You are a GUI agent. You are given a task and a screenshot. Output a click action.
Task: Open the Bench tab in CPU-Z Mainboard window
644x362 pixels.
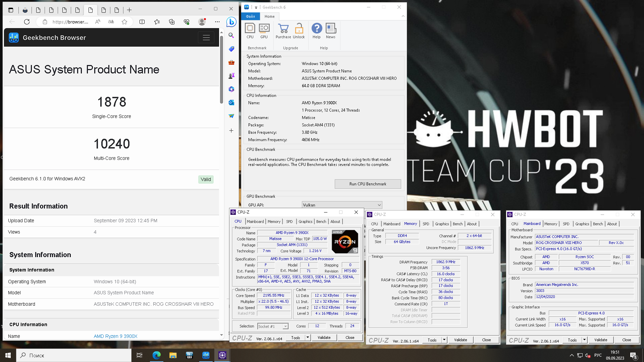[x=598, y=224]
